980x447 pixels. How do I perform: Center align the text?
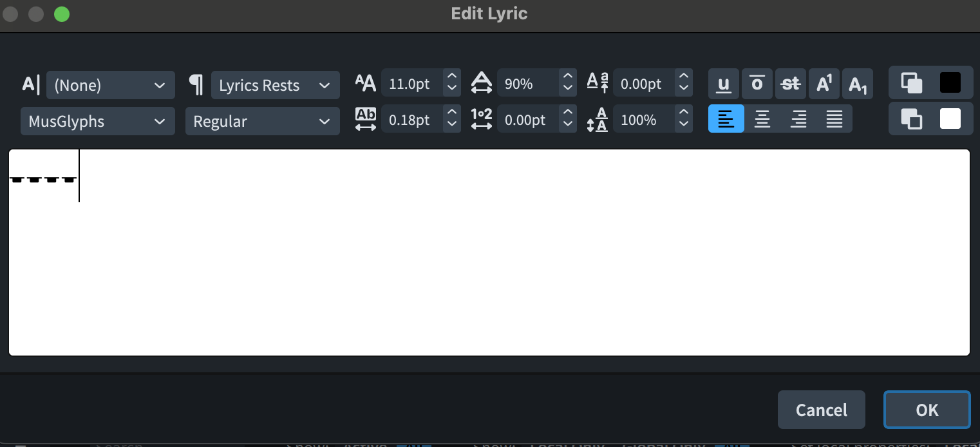point(762,119)
